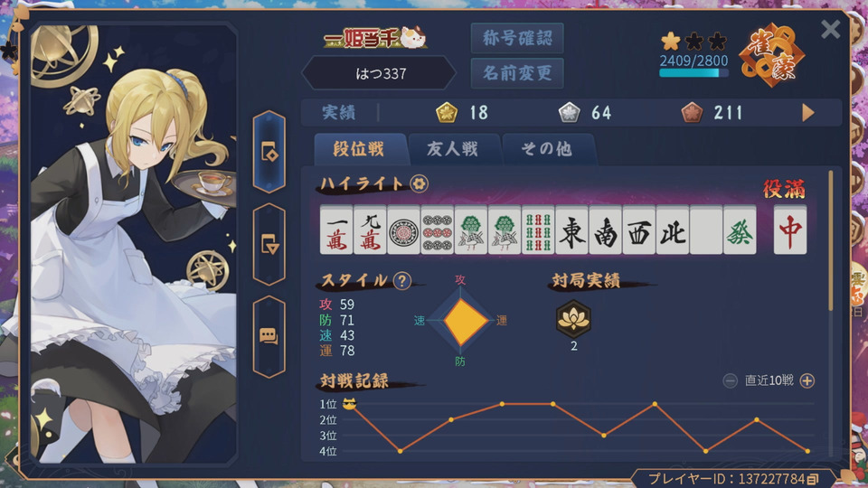Open the highlight settings gear icon
This screenshot has width=868, height=488.
(419, 183)
